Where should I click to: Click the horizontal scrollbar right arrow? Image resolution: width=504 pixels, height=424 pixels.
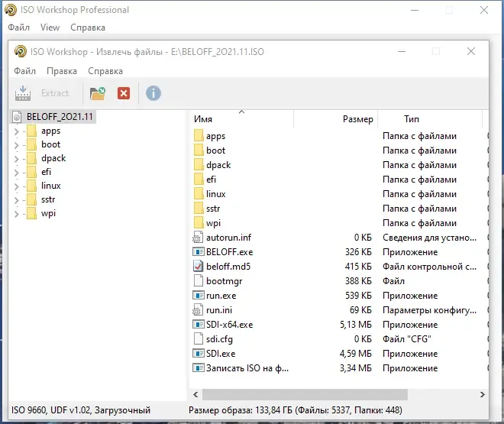482,394
